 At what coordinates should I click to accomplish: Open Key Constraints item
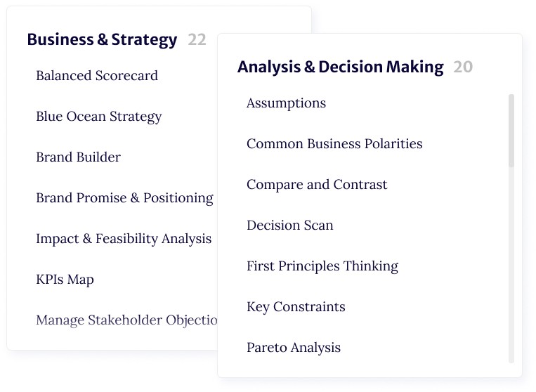tap(296, 307)
